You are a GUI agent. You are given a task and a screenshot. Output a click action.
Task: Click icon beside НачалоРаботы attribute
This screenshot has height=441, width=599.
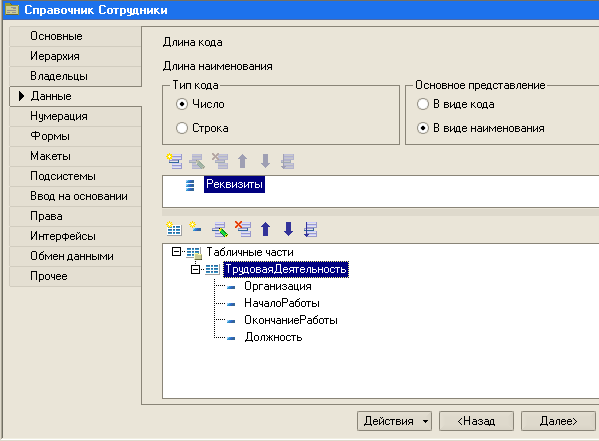point(231,304)
